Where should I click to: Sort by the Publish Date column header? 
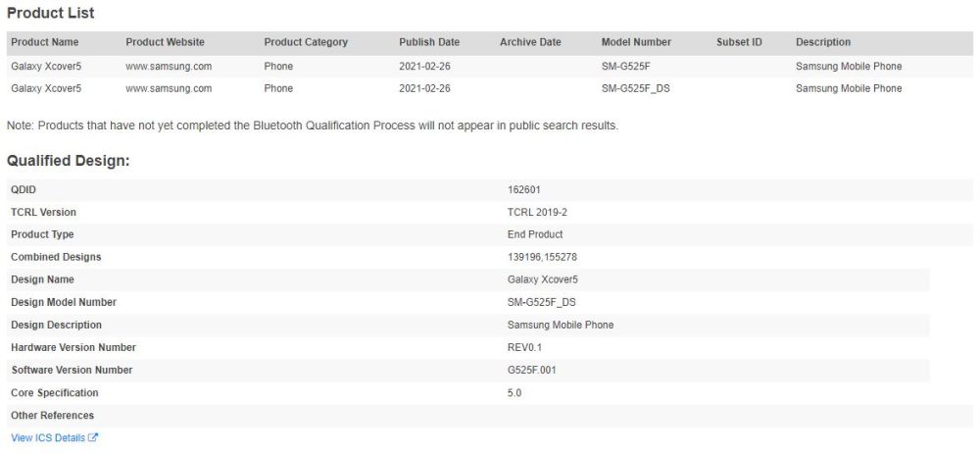(429, 42)
